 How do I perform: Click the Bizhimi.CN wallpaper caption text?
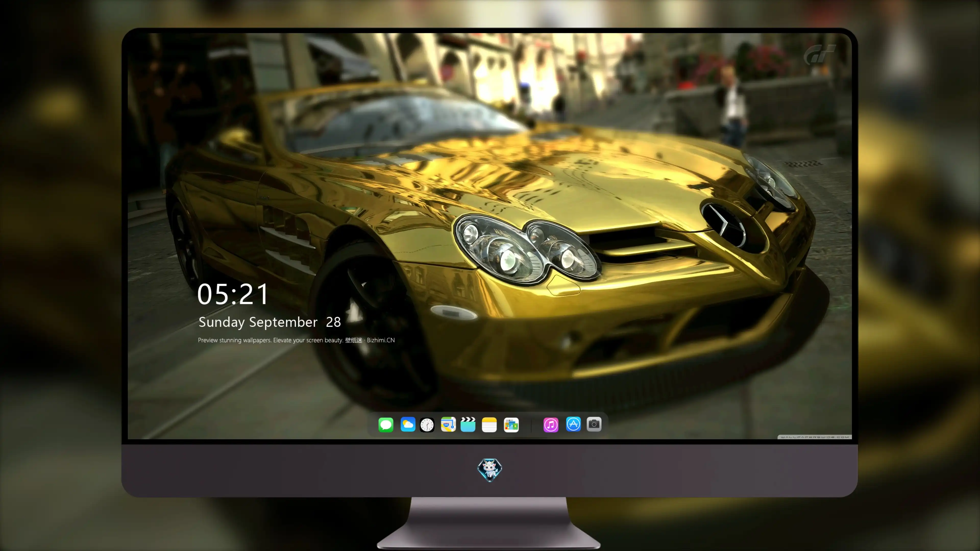[x=296, y=340]
